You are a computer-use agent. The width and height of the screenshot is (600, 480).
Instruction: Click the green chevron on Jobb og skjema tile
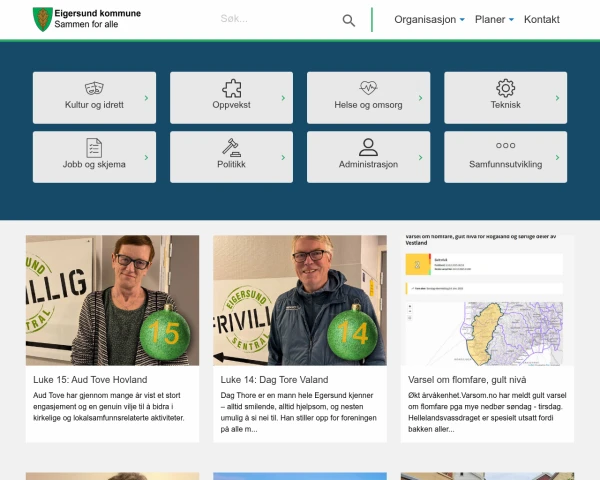(x=146, y=157)
